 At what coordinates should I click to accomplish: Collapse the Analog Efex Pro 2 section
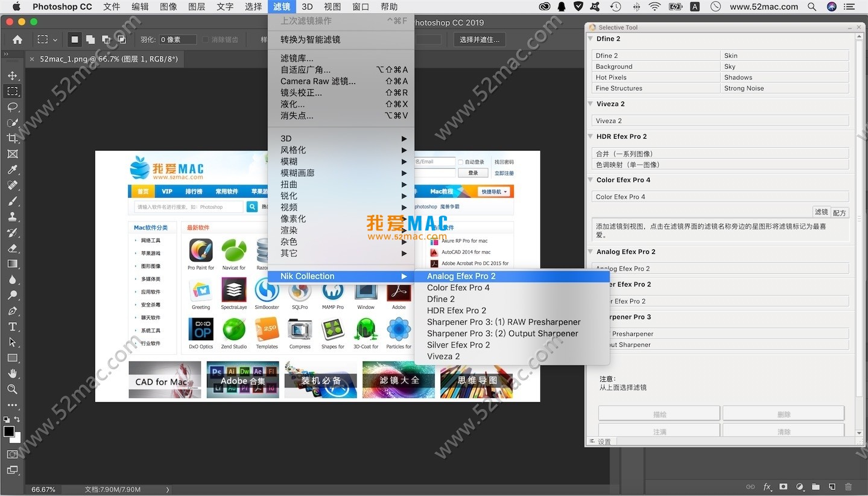[x=591, y=252]
